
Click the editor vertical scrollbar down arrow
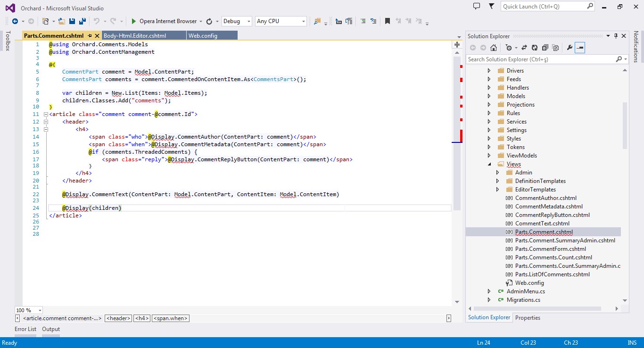pos(456,302)
